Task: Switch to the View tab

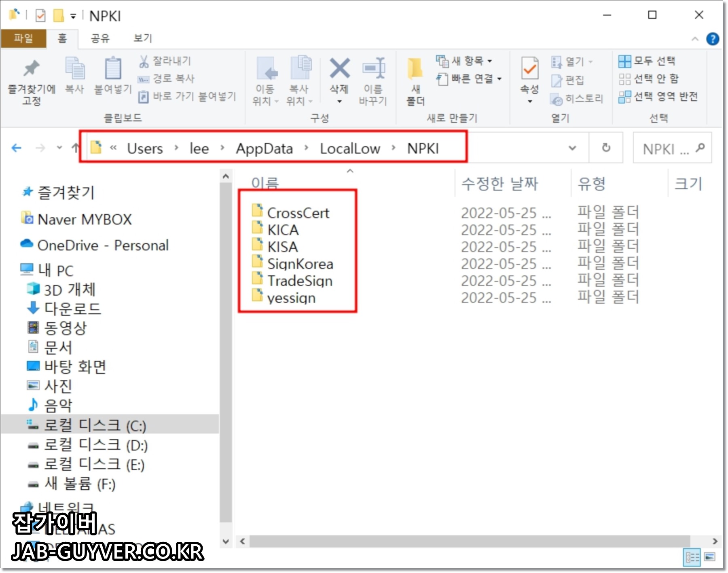Action: [143, 39]
